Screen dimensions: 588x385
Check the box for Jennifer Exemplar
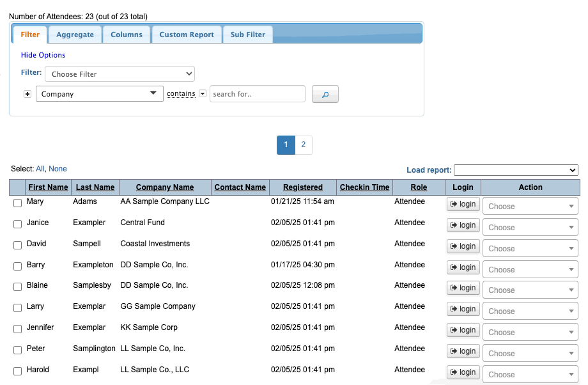pos(18,329)
